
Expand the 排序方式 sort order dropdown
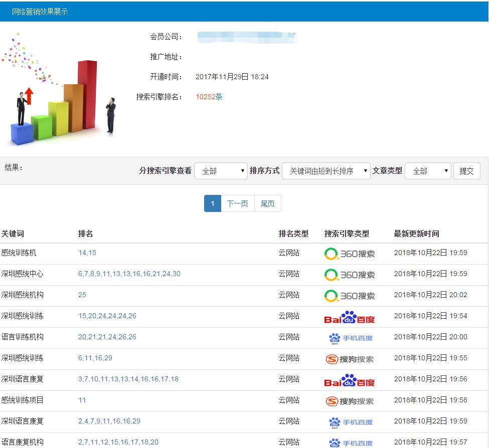326,171
